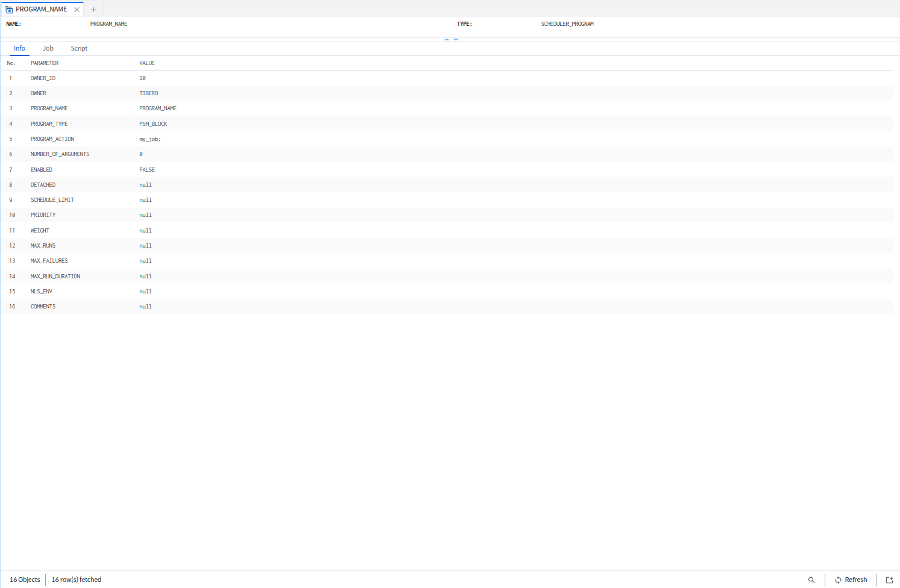Viewport: 900px width, 588px height.
Task: Click the export icon at bottom right
Action: point(889,580)
